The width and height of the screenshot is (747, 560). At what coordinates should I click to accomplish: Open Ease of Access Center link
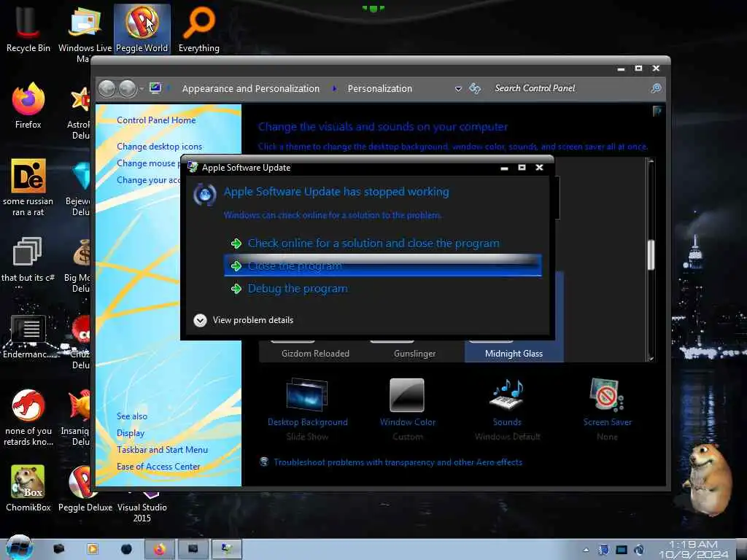(x=158, y=466)
